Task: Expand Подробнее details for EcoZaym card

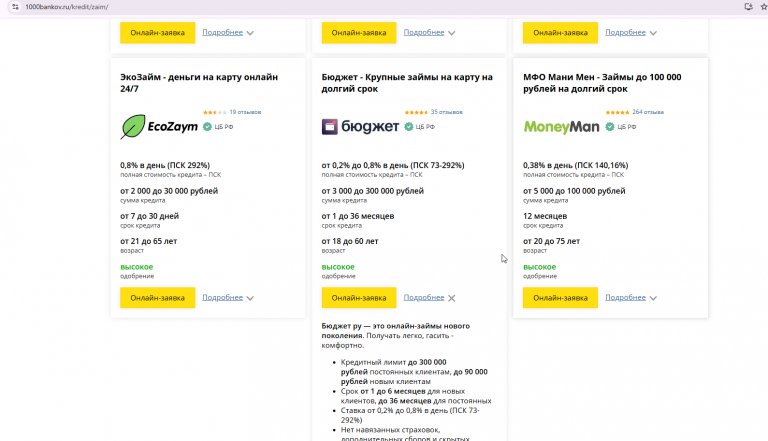Action: point(228,297)
